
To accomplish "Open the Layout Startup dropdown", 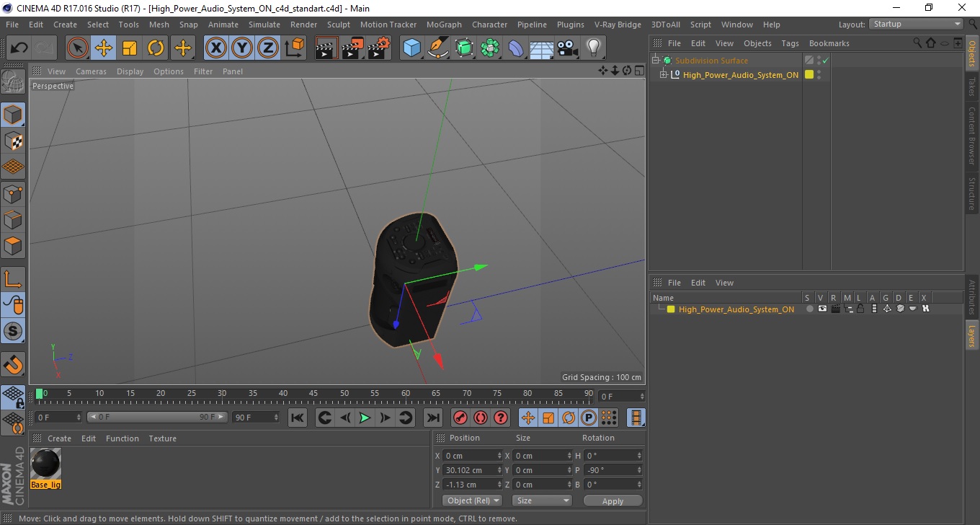I will pyautogui.click(x=916, y=24).
